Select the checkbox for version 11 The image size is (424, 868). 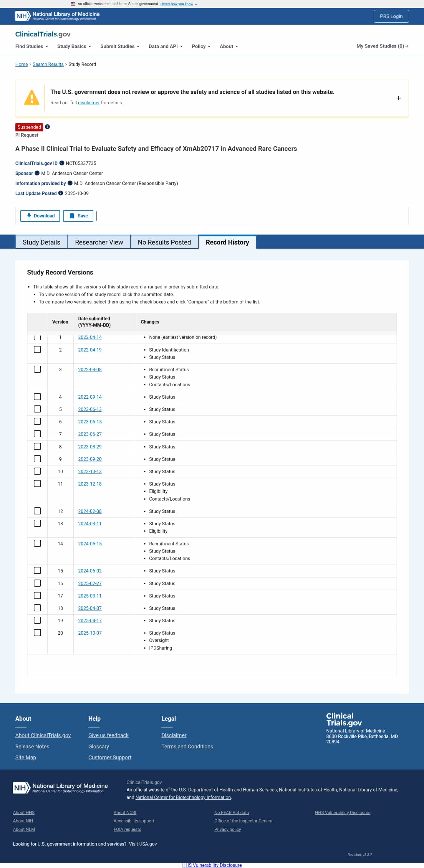coord(37,483)
